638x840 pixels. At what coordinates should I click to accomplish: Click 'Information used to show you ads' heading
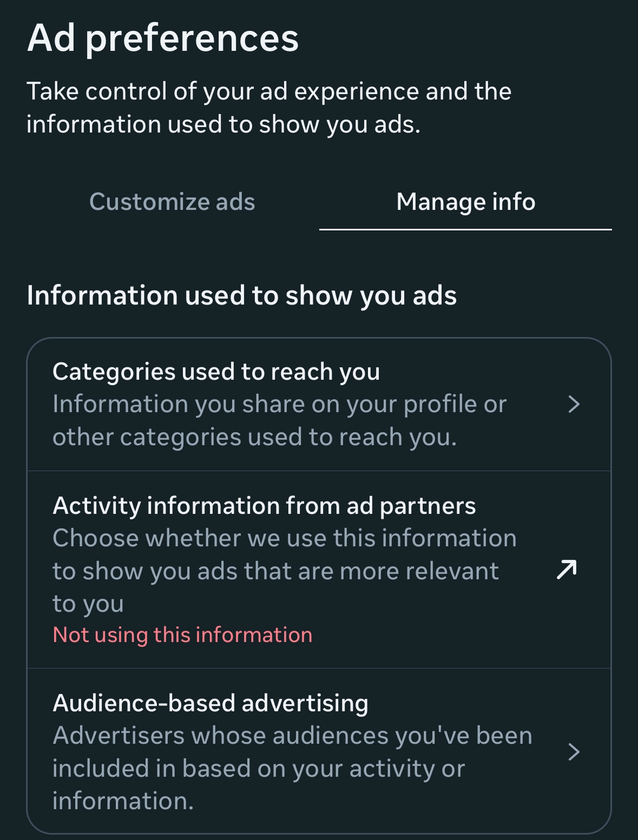241,295
